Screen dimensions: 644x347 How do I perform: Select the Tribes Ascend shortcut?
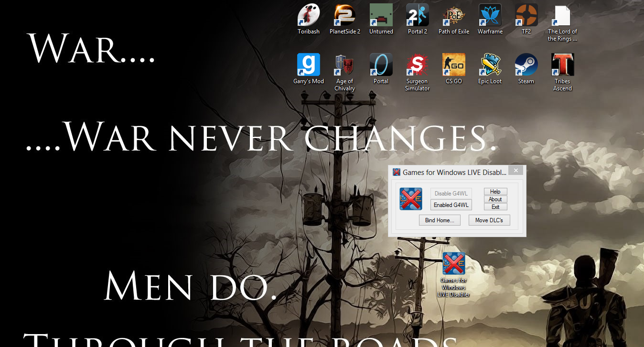(562, 73)
